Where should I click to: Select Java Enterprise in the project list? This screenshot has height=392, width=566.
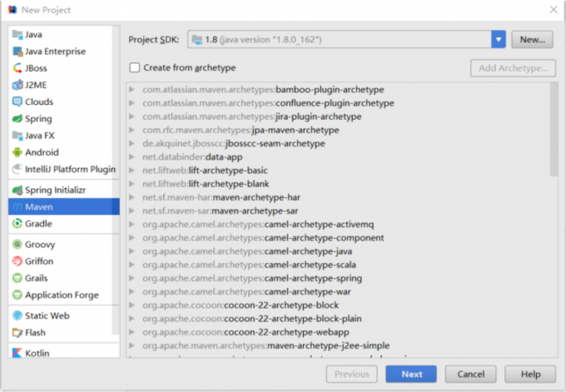coord(55,52)
